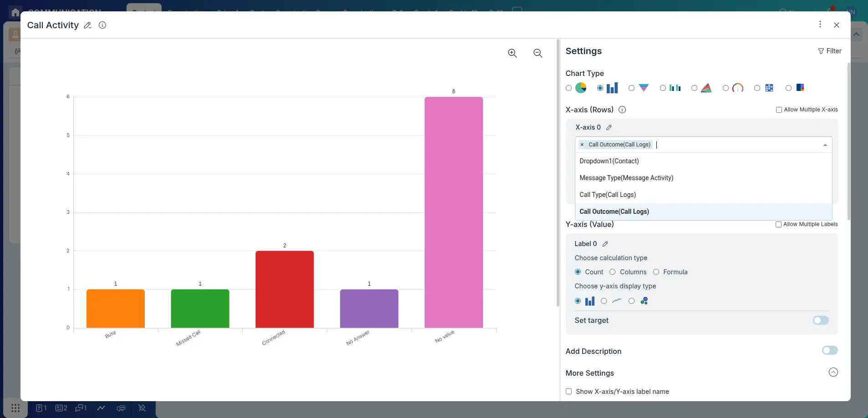Open the X-axis column dropdown

(x=826, y=145)
